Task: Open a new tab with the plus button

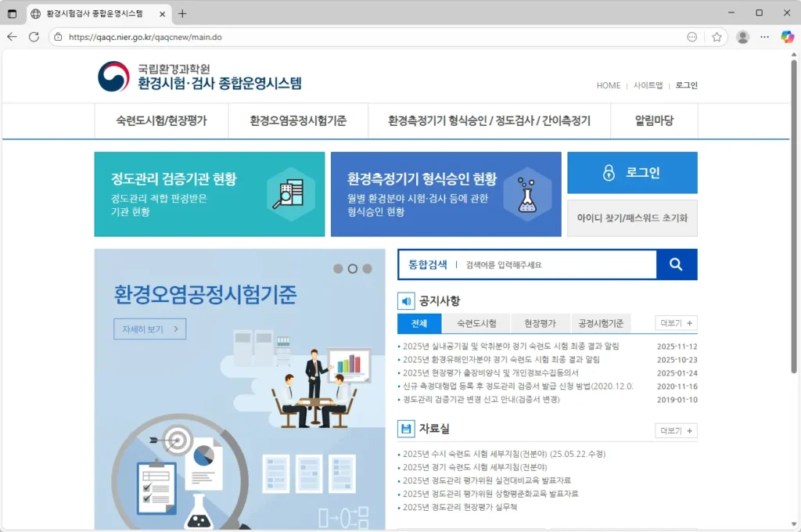Action: (182, 14)
